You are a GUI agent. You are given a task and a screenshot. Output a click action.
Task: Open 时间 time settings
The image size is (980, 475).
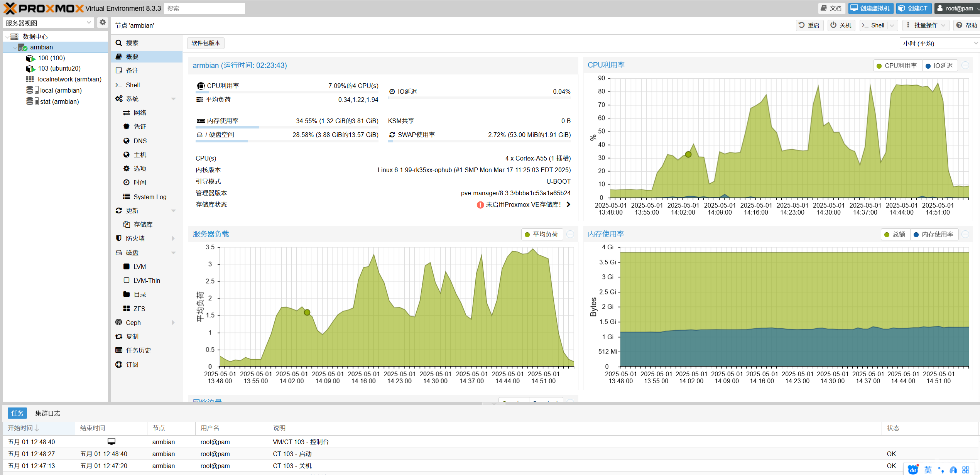147,183
